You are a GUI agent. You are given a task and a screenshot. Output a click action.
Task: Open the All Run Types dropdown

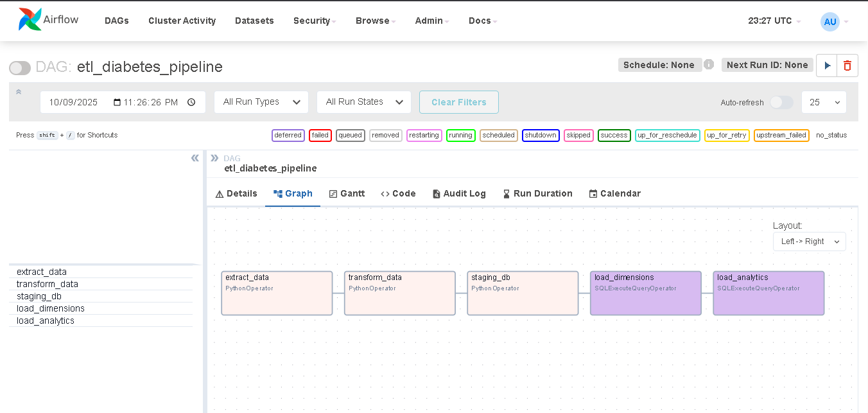261,102
